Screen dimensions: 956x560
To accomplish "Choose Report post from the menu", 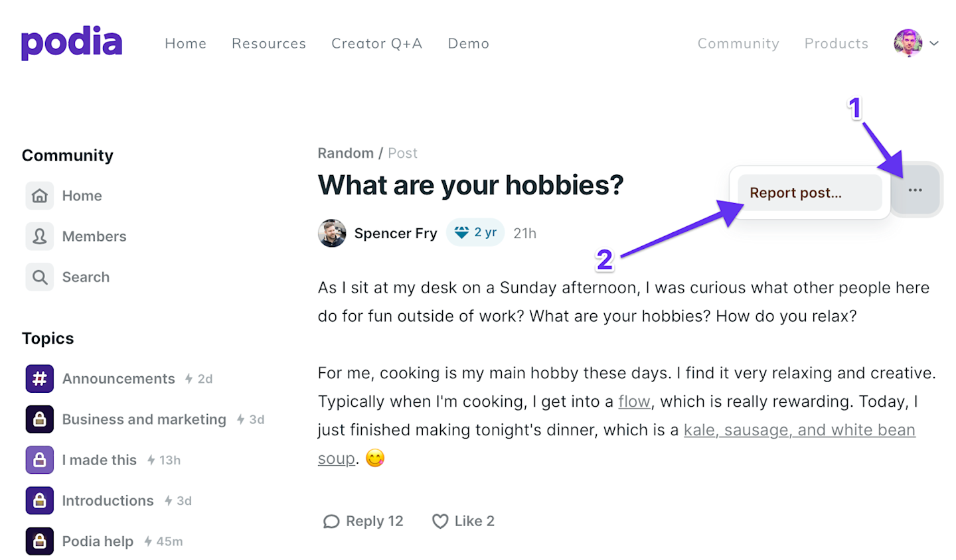I will [x=795, y=193].
